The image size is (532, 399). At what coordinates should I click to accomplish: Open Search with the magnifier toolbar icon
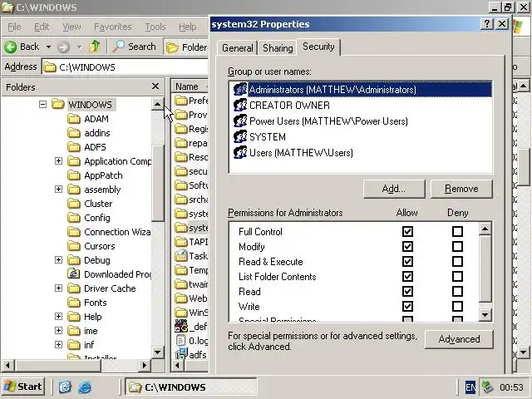pyautogui.click(x=119, y=47)
